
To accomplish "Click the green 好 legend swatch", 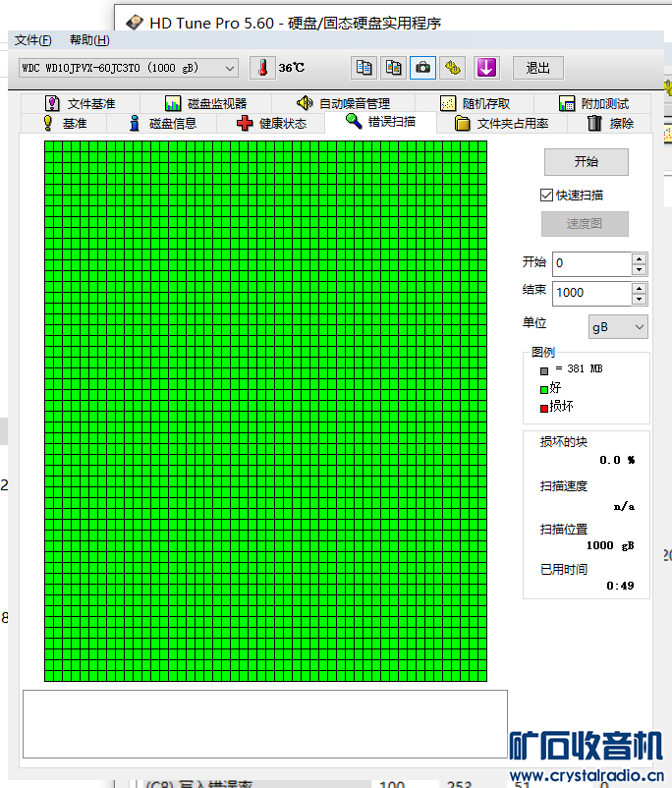I will [544, 389].
